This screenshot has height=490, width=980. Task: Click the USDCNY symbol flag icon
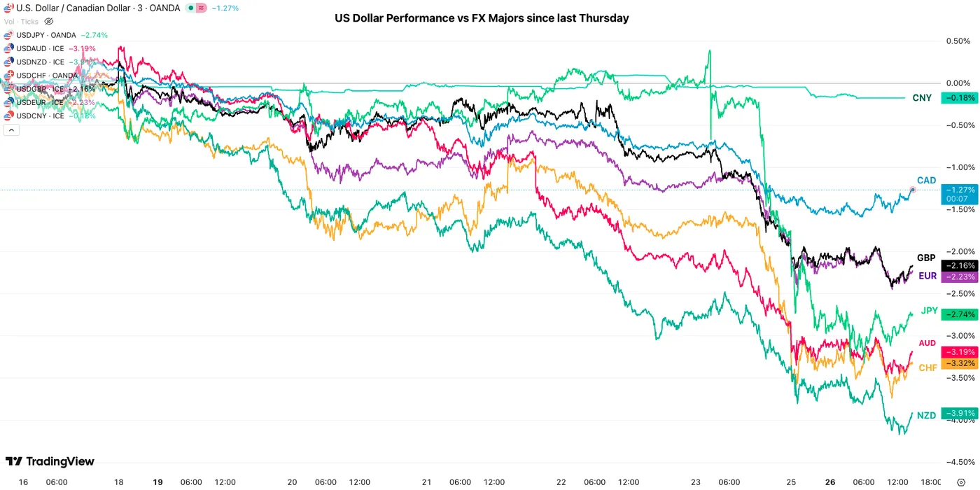(8, 115)
